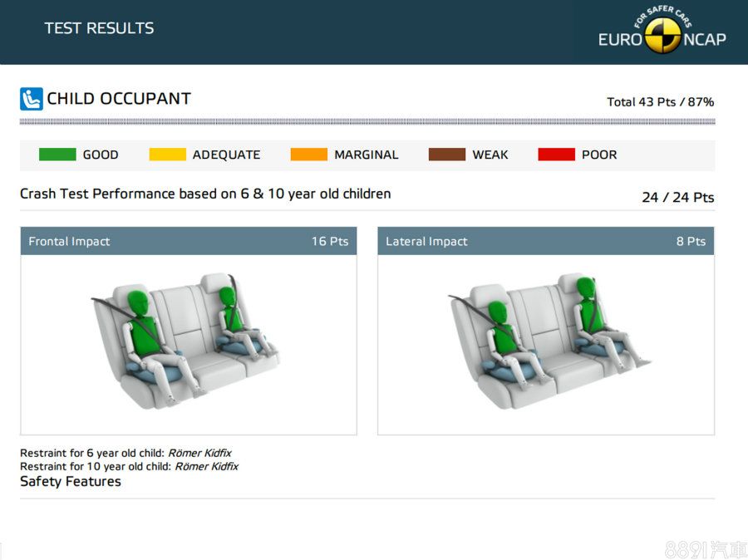The height and width of the screenshot is (560, 748).
Task: Click the green GOOD color swatch
Action: point(57,155)
